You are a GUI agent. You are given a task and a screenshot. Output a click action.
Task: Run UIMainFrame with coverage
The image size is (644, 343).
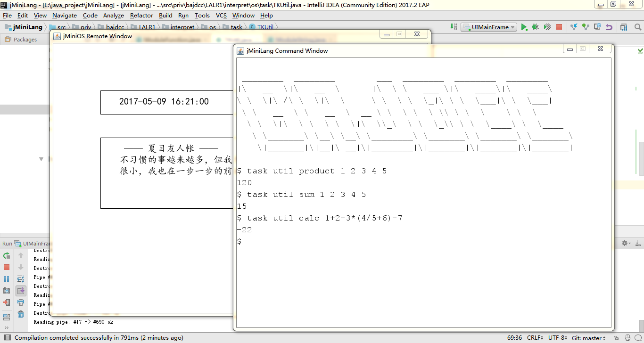tap(547, 27)
